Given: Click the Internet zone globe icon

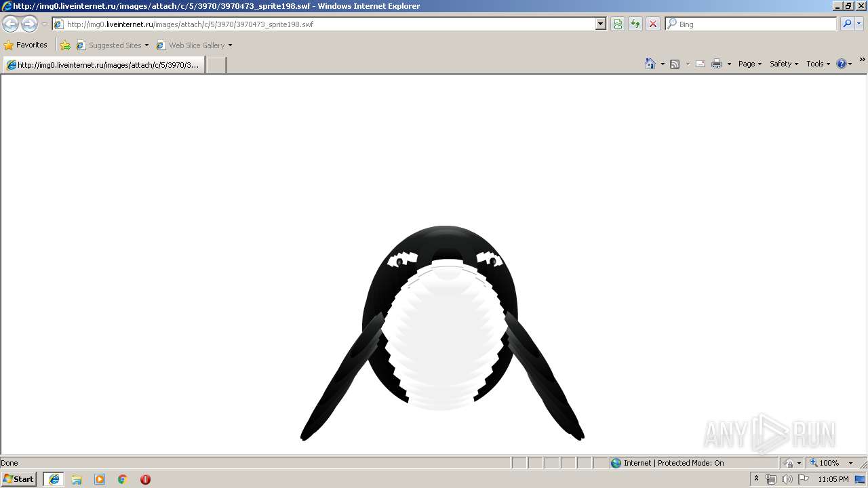Looking at the screenshot, I should (x=616, y=463).
